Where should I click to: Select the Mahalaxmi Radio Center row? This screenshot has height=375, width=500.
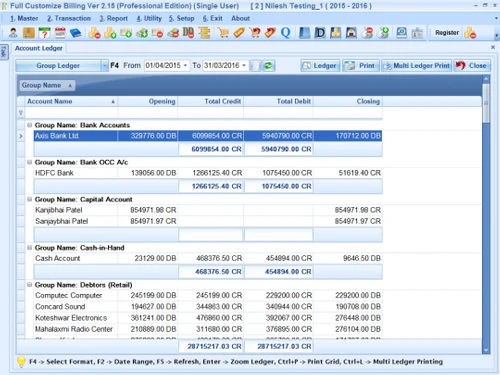pyautogui.click(x=208, y=329)
